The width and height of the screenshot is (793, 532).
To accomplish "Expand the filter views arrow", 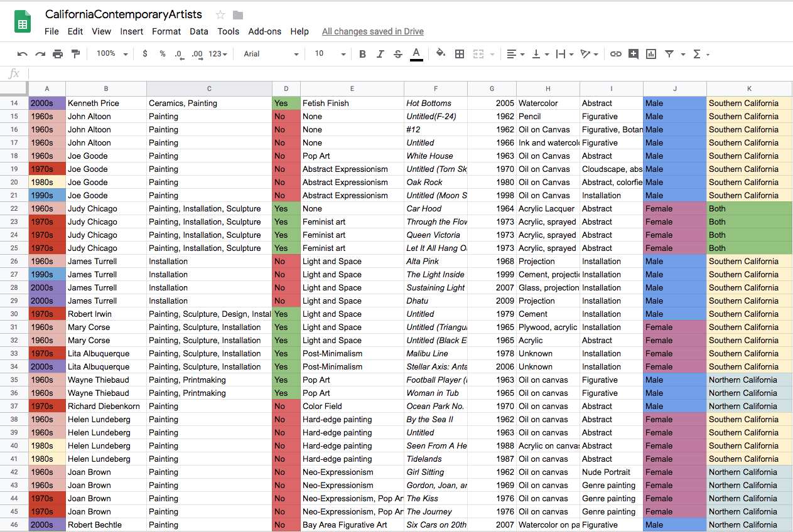I will [x=682, y=55].
